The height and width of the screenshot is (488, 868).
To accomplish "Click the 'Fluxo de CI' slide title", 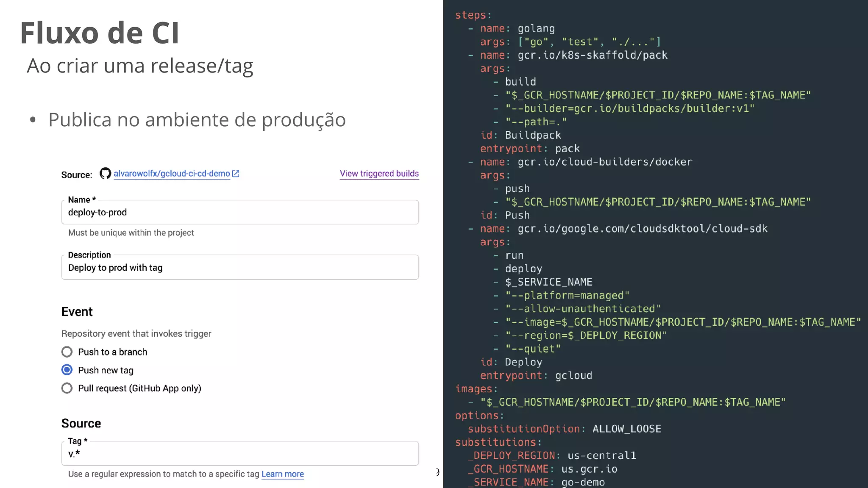I will click(x=100, y=33).
